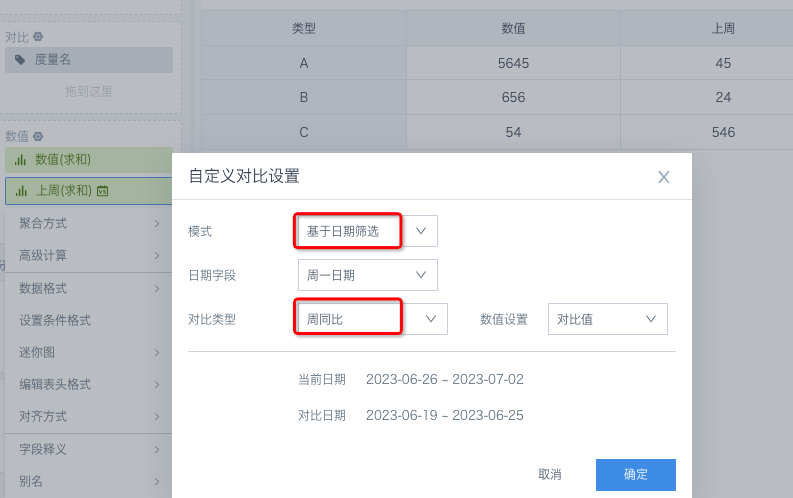
Task: Select 设置条件格式 menu item
Action: click(x=89, y=321)
